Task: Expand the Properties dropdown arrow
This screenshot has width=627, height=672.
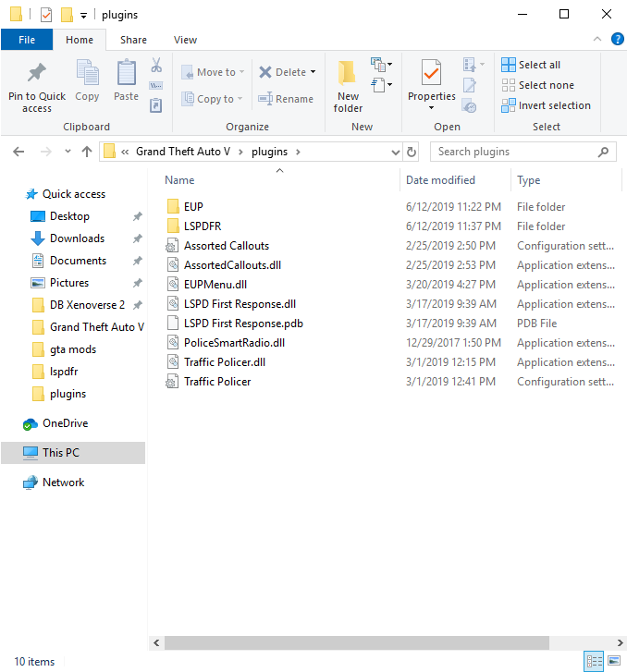Action: point(432,107)
